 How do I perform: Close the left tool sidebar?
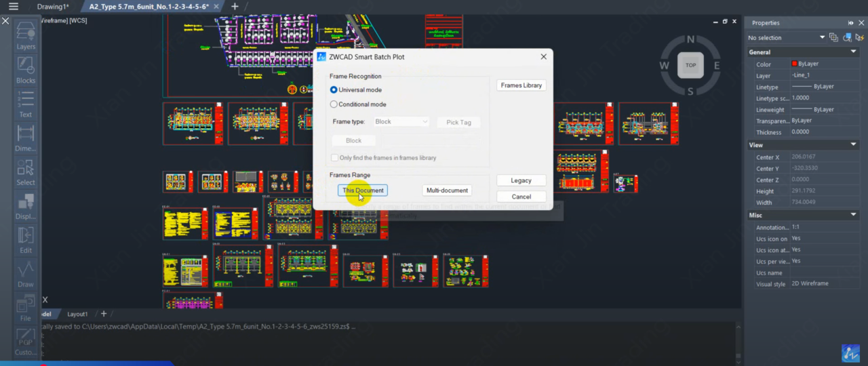pyautogui.click(x=5, y=21)
